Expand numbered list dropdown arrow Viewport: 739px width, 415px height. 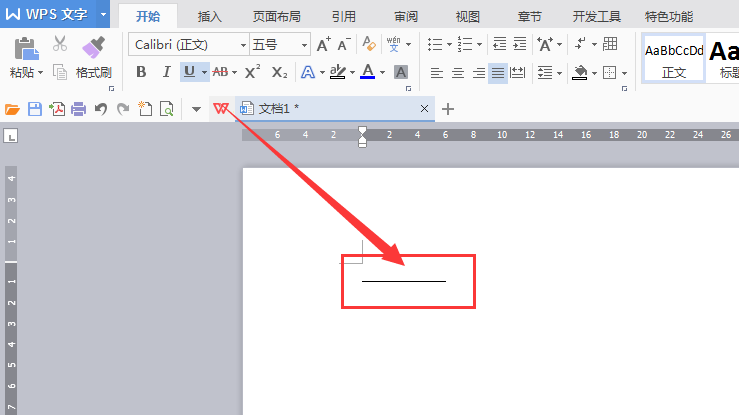(x=479, y=45)
